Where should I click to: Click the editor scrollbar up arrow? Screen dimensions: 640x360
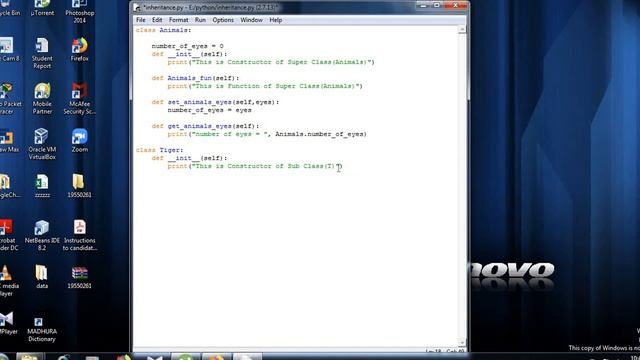click(462, 30)
